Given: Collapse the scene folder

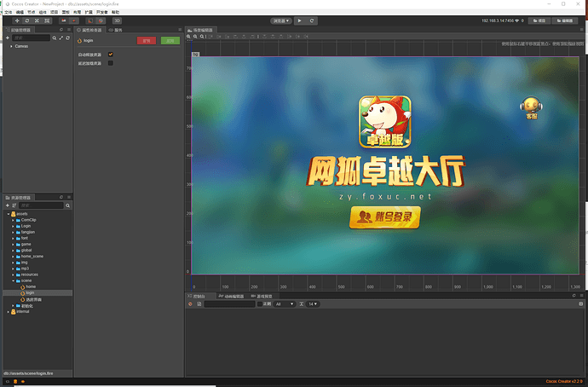Looking at the screenshot, I should (x=13, y=280).
